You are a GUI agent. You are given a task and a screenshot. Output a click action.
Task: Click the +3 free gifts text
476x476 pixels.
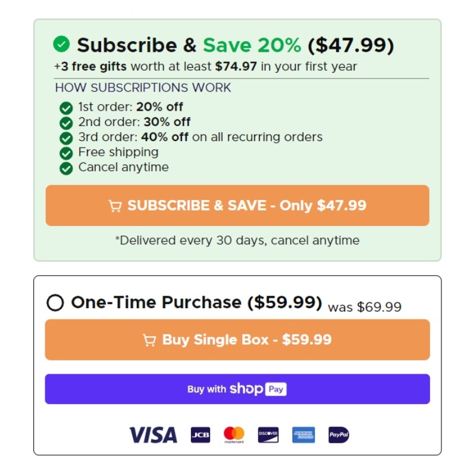pos(90,67)
